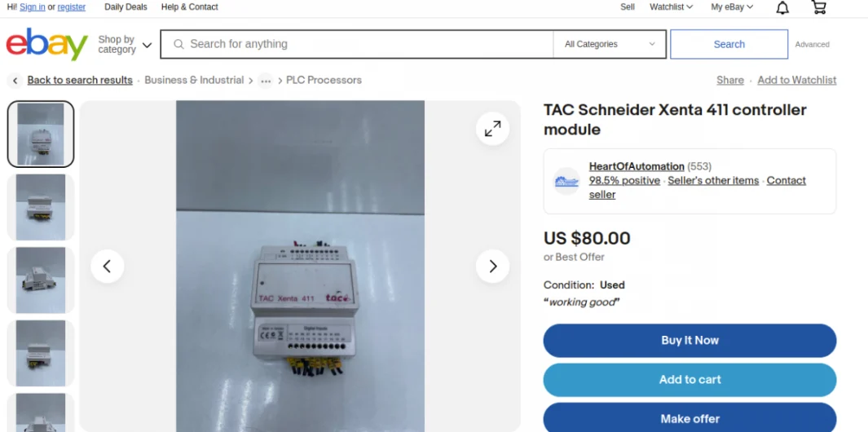Screen dimensions: 868x432
Task: Click the HeartOfAutomation seller avatar
Action: pos(566,181)
